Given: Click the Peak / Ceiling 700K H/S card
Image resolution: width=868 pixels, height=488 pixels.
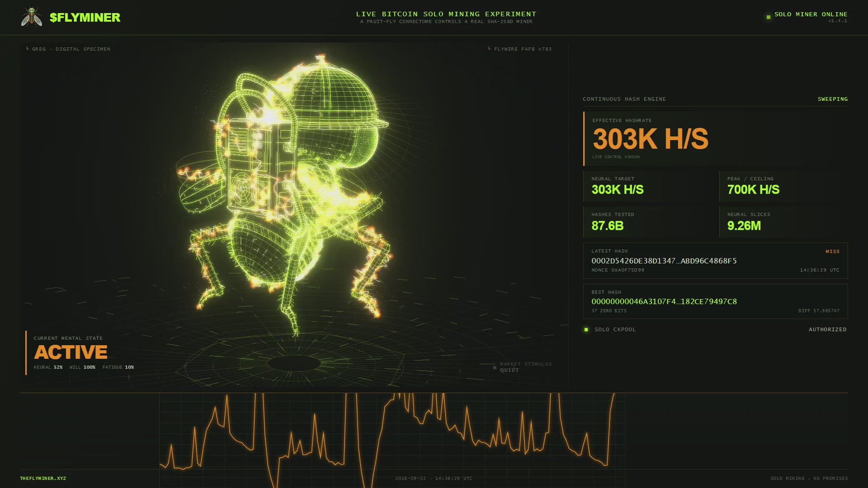Looking at the screenshot, I should 783,186.
